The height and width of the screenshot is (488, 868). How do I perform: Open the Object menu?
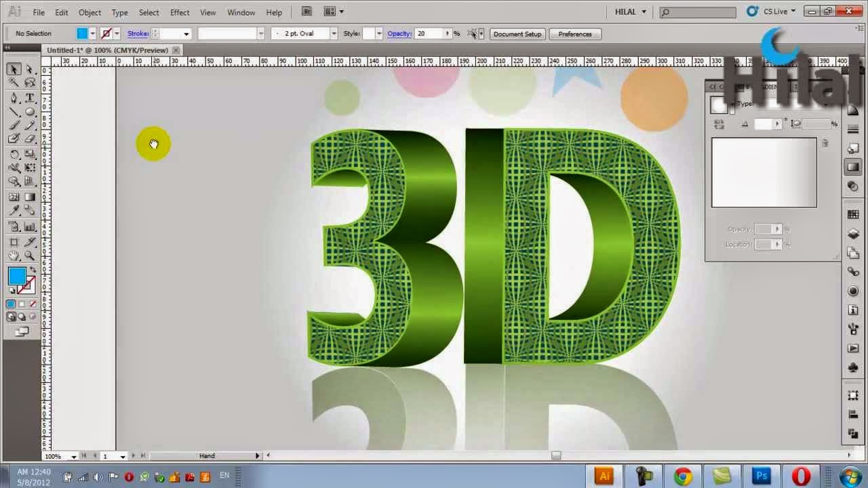tap(90, 12)
